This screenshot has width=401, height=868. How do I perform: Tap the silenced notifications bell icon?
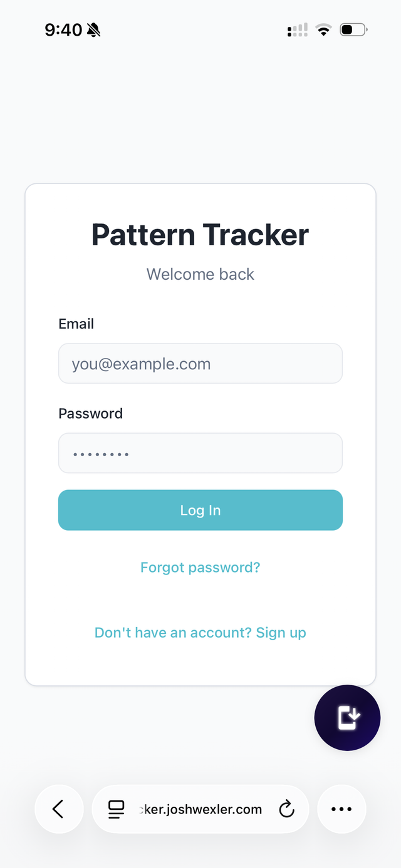tap(94, 29)
